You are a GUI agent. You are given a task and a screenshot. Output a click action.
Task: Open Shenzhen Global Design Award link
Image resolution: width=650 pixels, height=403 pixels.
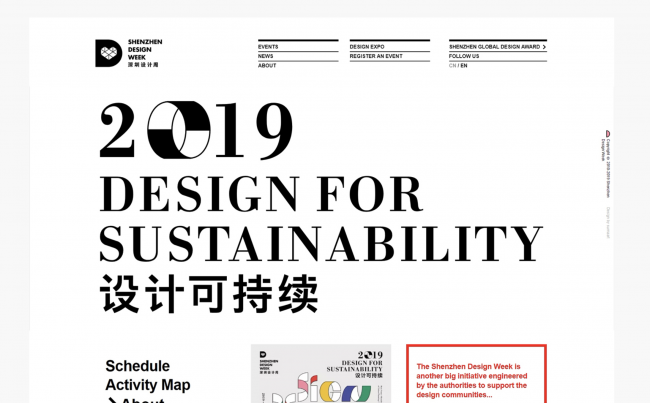[x=494, y=47]
